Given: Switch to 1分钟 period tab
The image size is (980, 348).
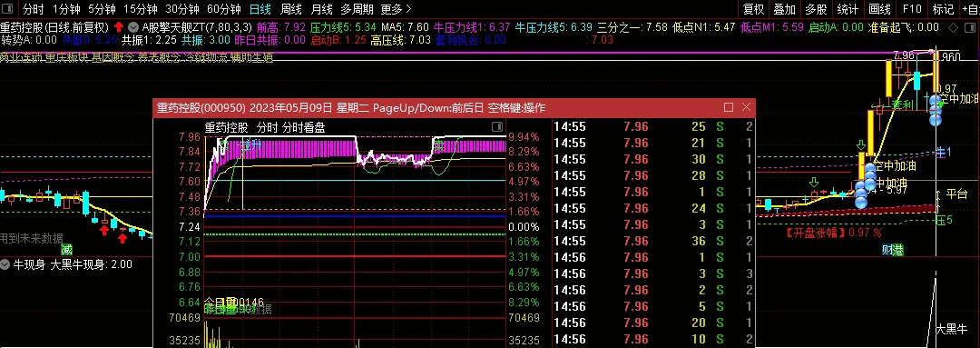Looking at the screenshot, I should pos(66,9).
